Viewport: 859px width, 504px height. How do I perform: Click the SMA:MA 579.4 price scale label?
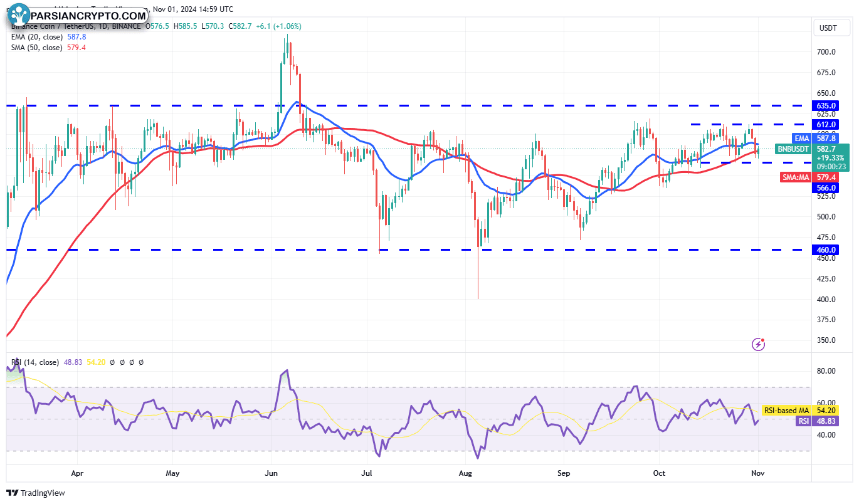(809, 177)
